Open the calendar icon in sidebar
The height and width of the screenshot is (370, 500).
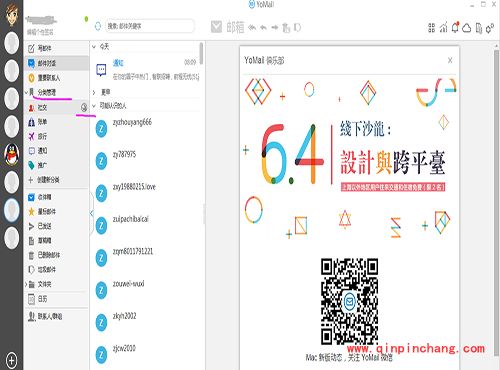[31, 299]
